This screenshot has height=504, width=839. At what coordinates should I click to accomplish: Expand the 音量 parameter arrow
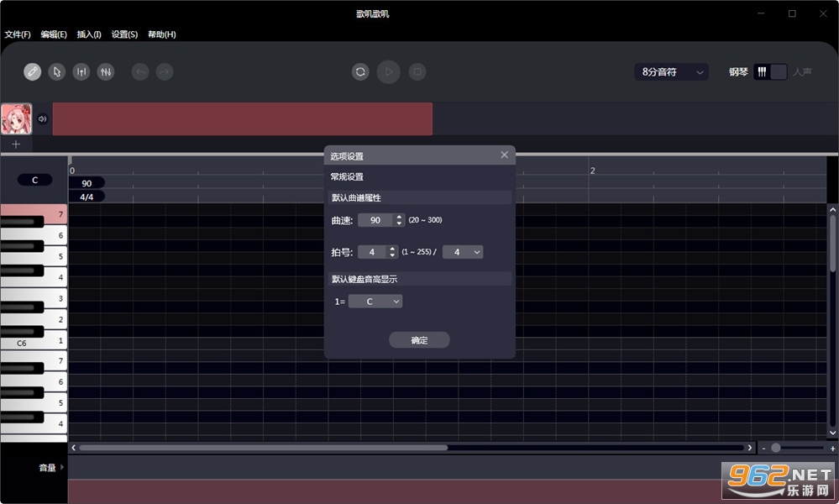(x=62, y=467)
